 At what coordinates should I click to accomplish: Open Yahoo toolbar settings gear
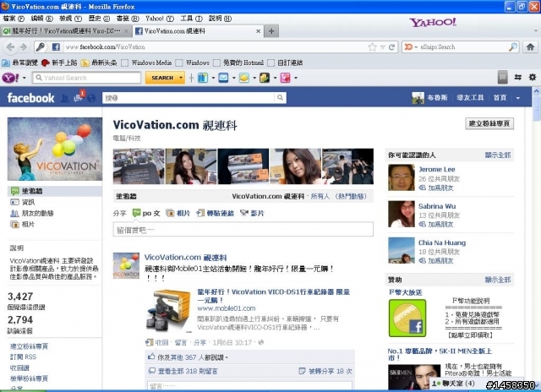(533, 78)
